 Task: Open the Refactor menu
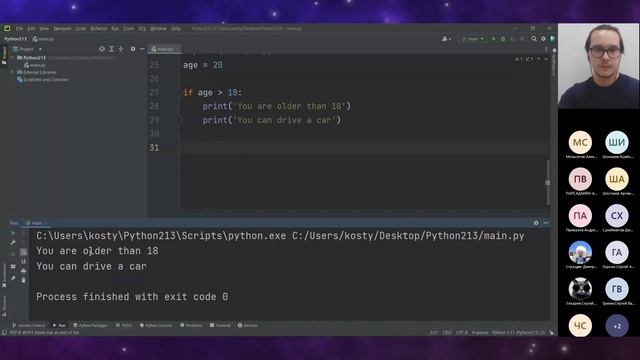click(99, 29)
